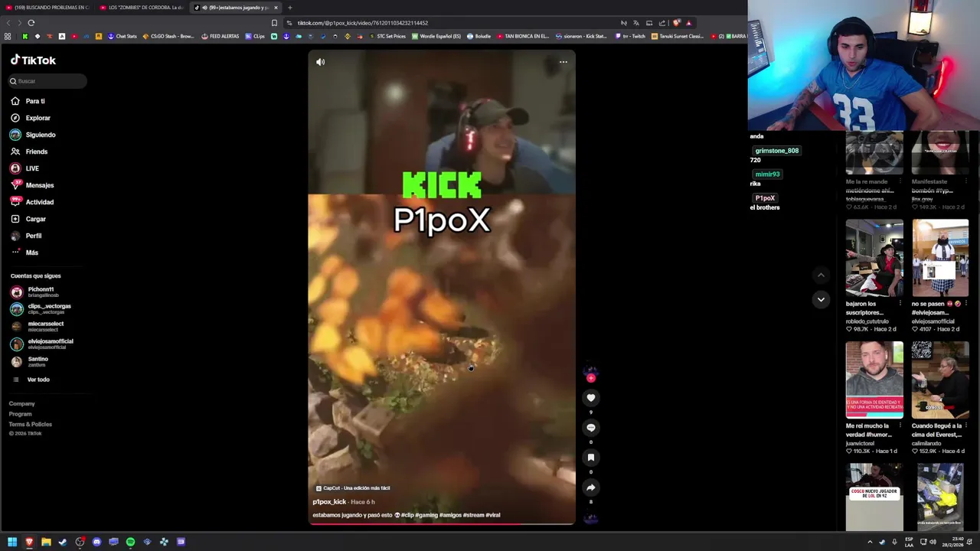The height and width of the screenshot is (551, 980).
Task: Open Discord from taskbar
Action: click(96, 542)
